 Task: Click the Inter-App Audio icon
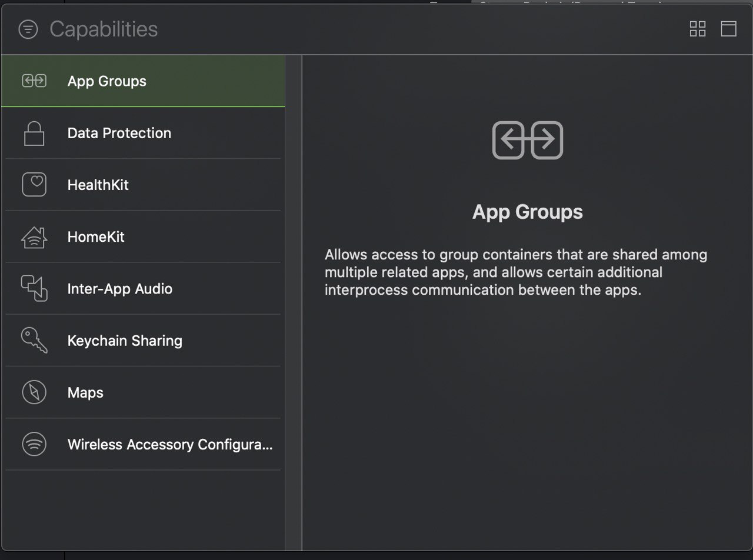tap(34, 288)
